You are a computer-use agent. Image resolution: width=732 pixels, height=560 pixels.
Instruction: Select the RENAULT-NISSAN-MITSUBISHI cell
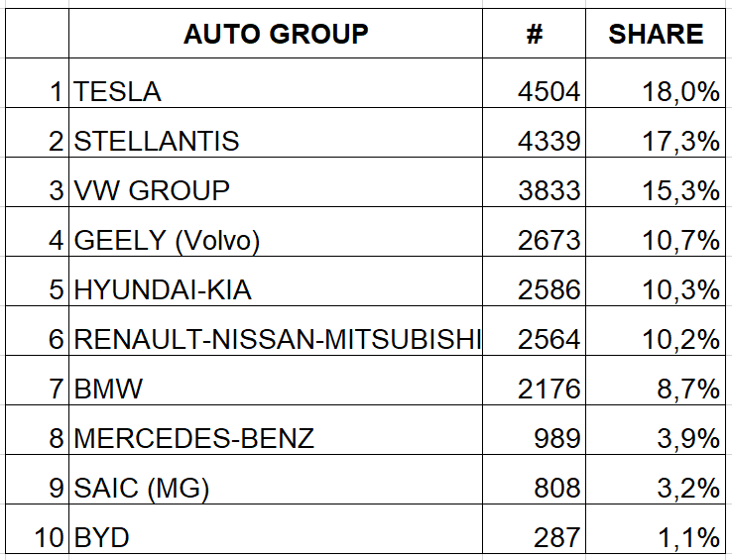pyautogui.click(x=276, y=331)
